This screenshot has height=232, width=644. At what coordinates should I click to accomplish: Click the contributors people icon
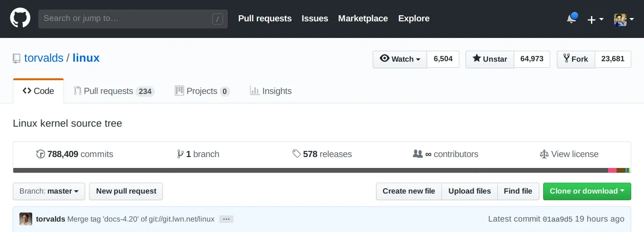click(417, 154)
